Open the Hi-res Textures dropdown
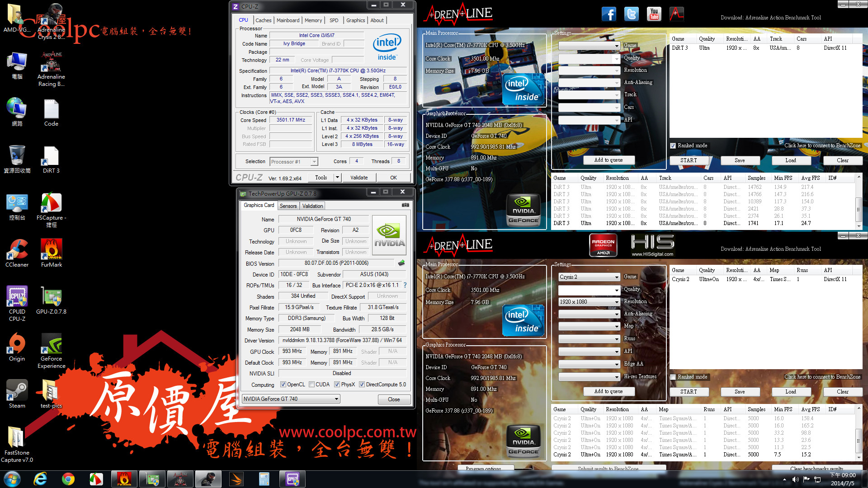Screen dimensions: 868x488 [x=590, y=377]
